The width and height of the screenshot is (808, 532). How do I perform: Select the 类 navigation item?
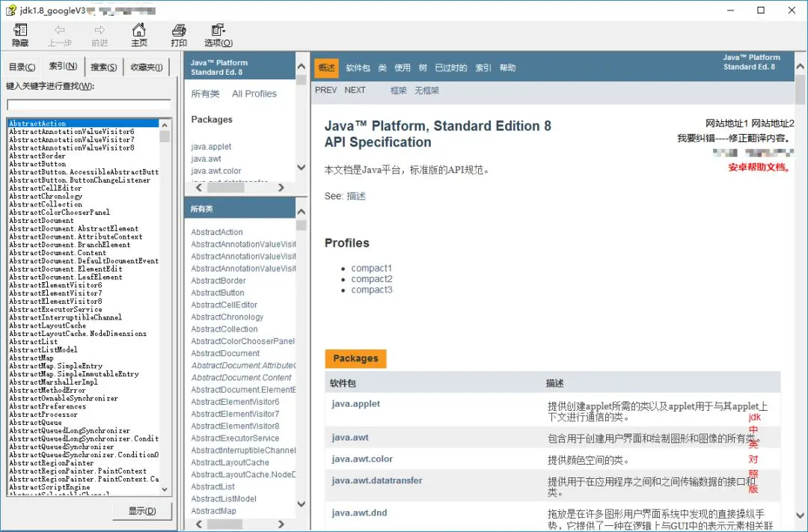(382, 67)
